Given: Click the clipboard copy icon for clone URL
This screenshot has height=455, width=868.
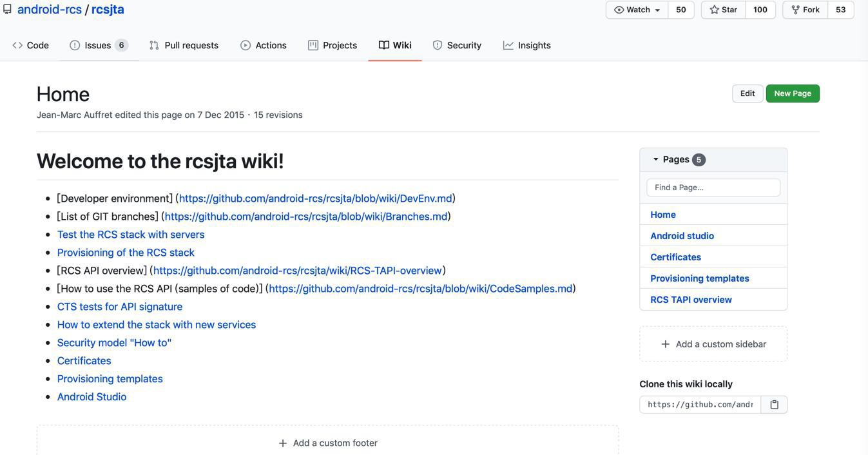Looking at the screenshot, I should [774, 405].
